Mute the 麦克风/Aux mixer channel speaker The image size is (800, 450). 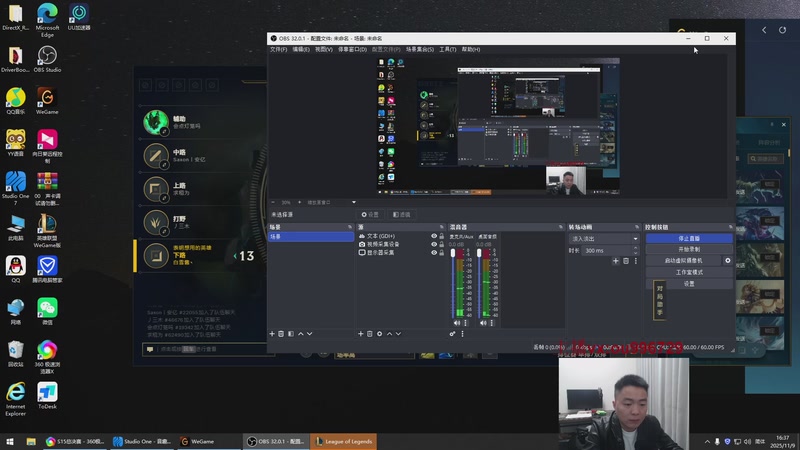click(x=457, y=323)
